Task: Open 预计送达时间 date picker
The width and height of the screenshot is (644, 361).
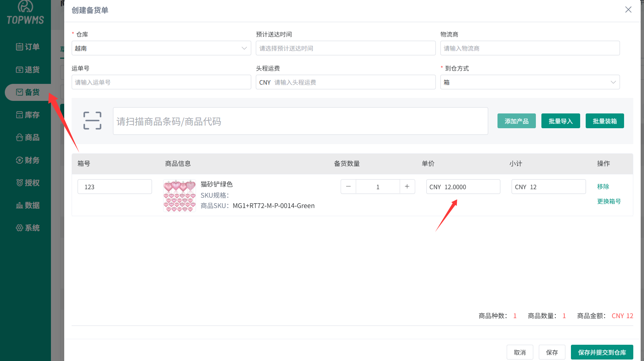Action: tap(345, 48)
